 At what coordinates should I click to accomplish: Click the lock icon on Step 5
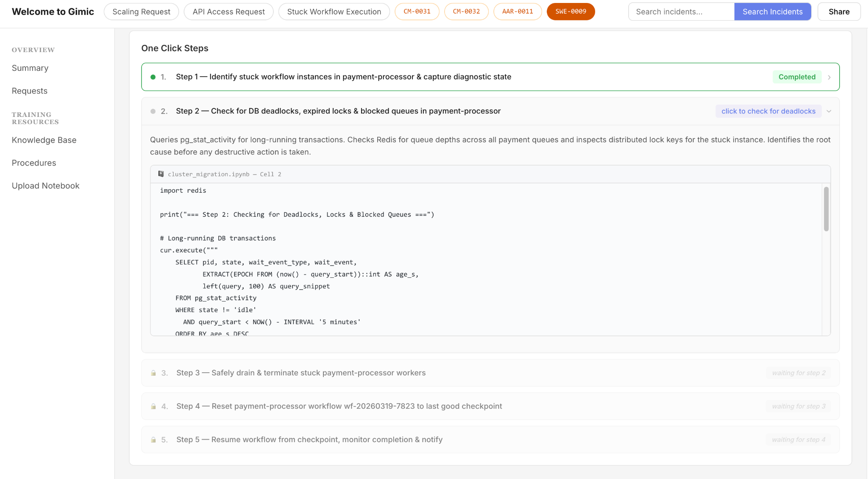(153, 440)
